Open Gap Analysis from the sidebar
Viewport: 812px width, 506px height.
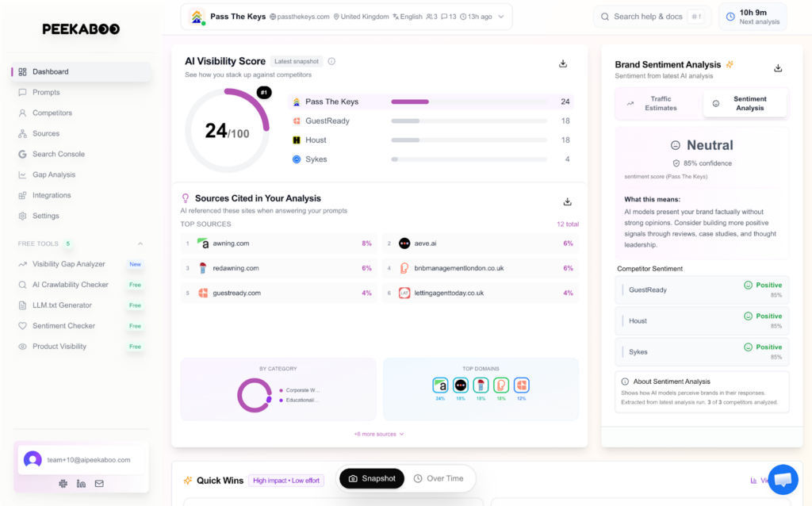coord(54,174)
